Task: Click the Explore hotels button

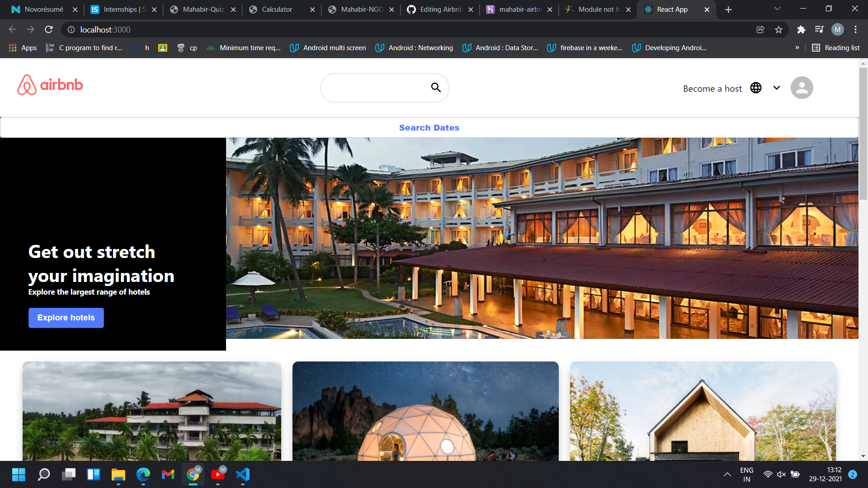Action: (66, 318)
